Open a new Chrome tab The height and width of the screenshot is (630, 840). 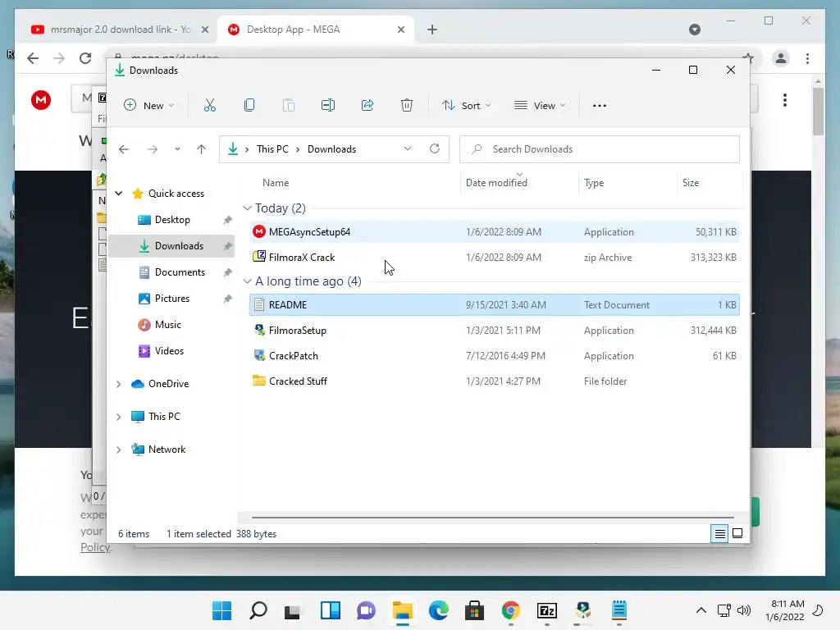[x=432, y=30]
